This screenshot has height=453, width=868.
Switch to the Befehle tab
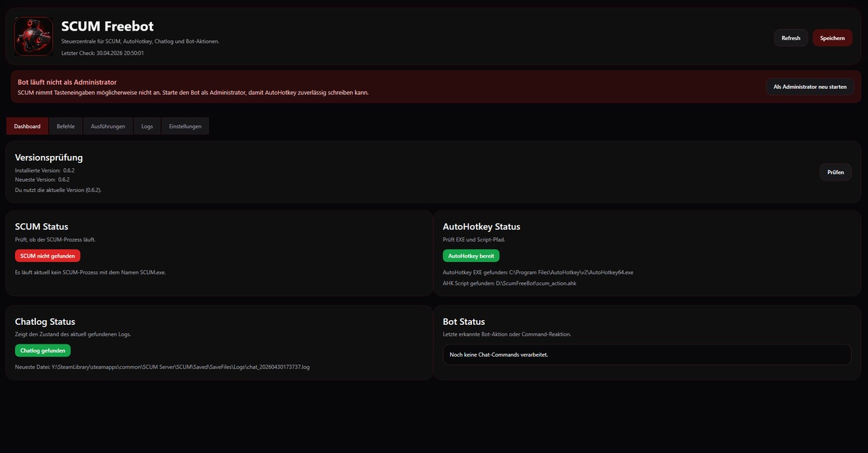tap(66, 126)
